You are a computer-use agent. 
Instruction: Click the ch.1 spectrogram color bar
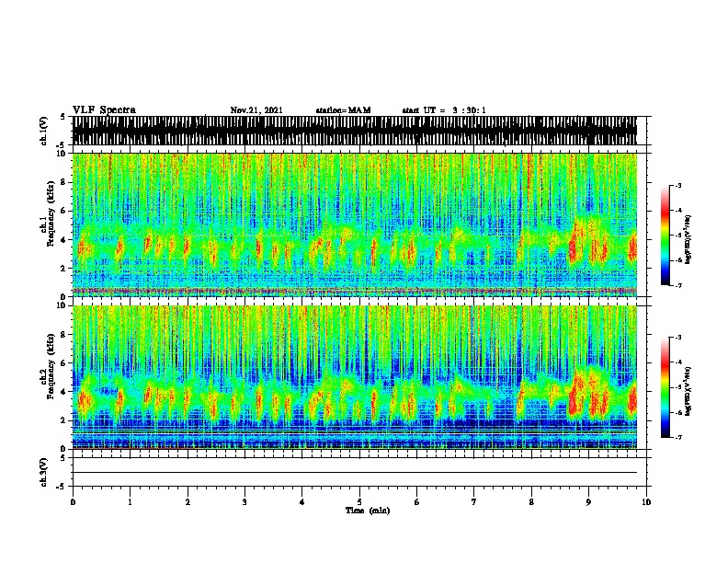point(665,236)
